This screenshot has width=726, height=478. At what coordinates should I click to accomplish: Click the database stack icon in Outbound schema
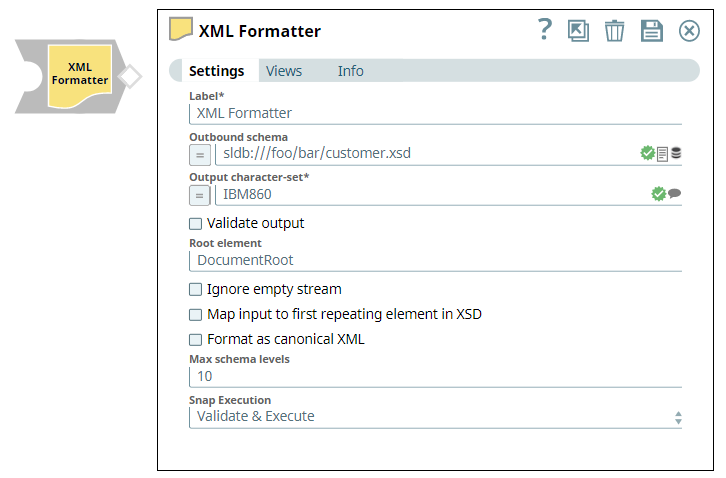(676, 154)
